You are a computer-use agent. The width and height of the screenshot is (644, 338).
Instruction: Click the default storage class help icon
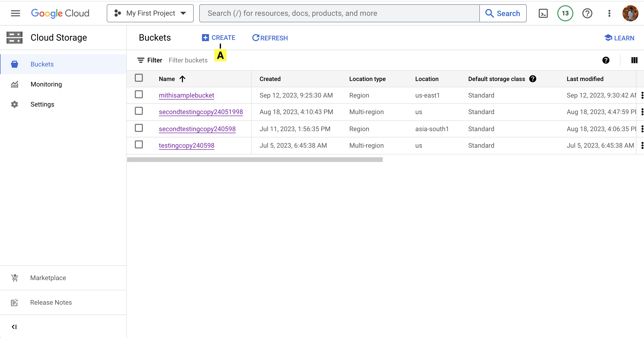(533, 79)
